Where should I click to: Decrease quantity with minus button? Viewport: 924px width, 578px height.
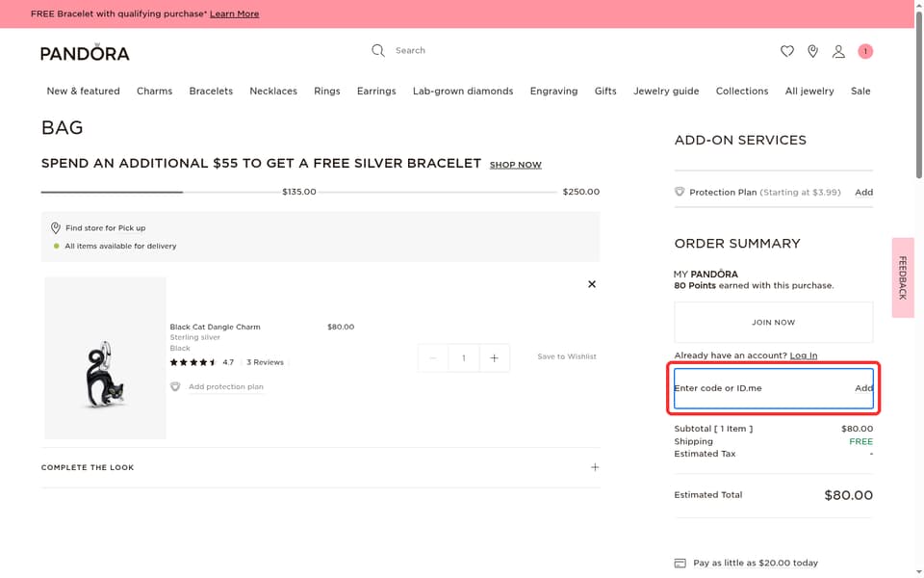[432, 358]
